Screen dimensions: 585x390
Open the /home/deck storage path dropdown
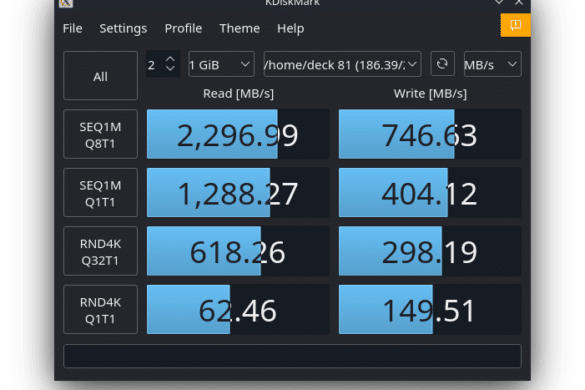[342, 64]
